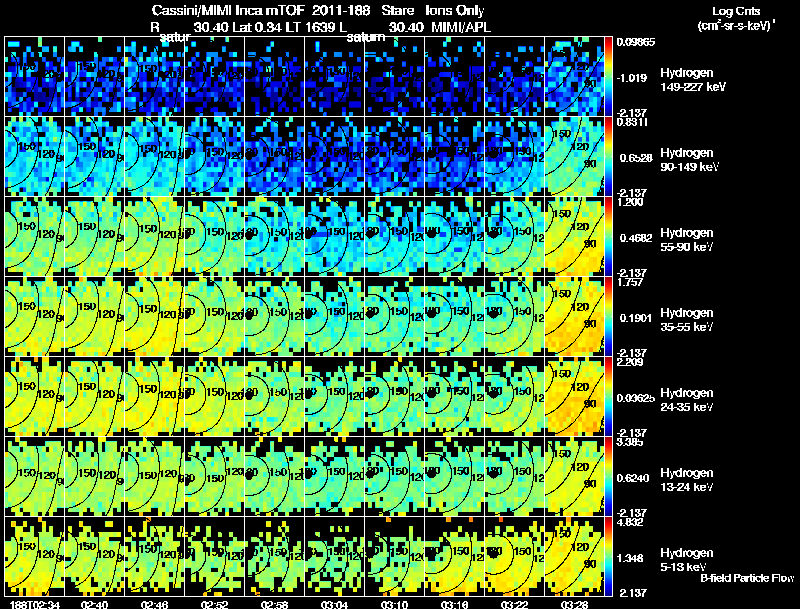Click the colorbar beside Hydrogen 24-35 keV
The image size is (800, 609).
pos(608,396)
